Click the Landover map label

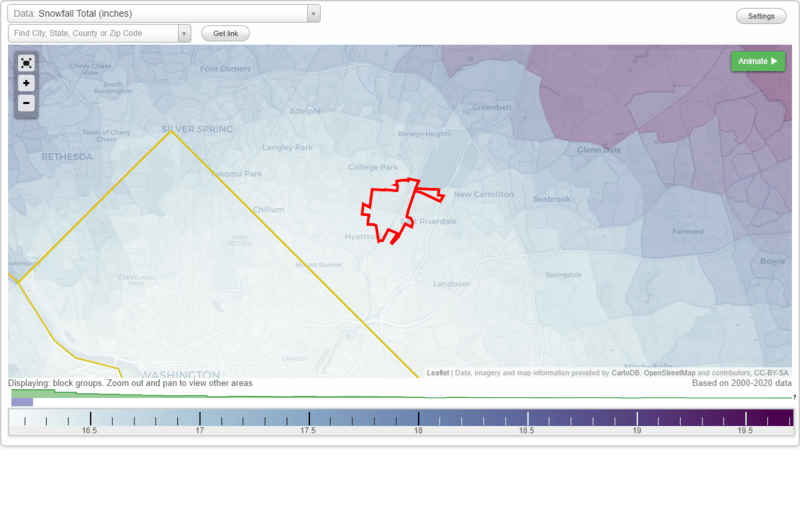click(x=451, y=284)
